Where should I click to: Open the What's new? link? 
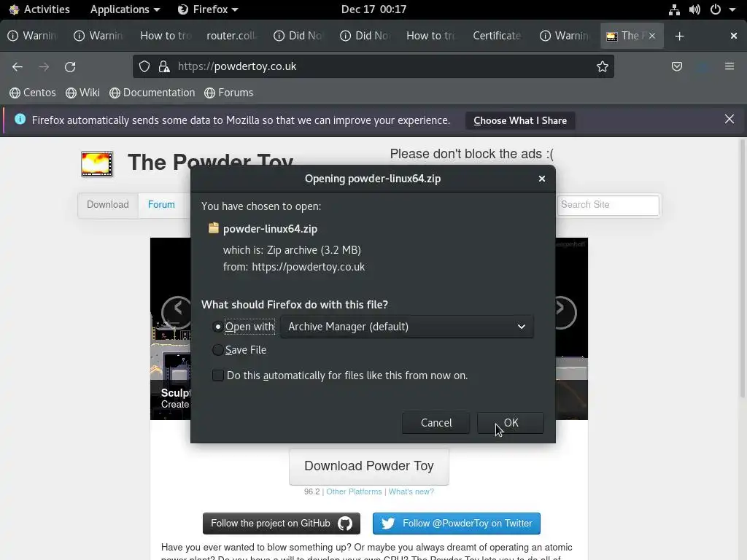tap(411, 492)
